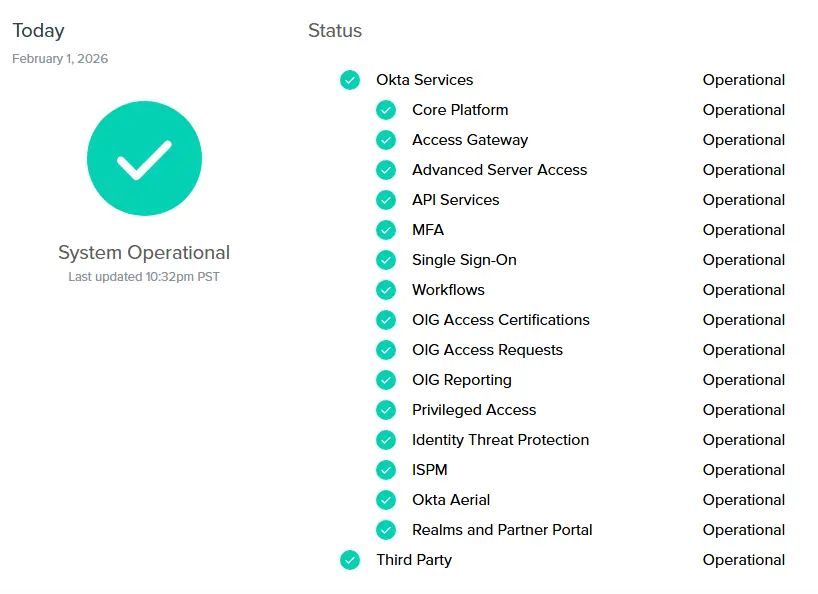Click the Advanced Server Access service name

[x=499, y=170]
